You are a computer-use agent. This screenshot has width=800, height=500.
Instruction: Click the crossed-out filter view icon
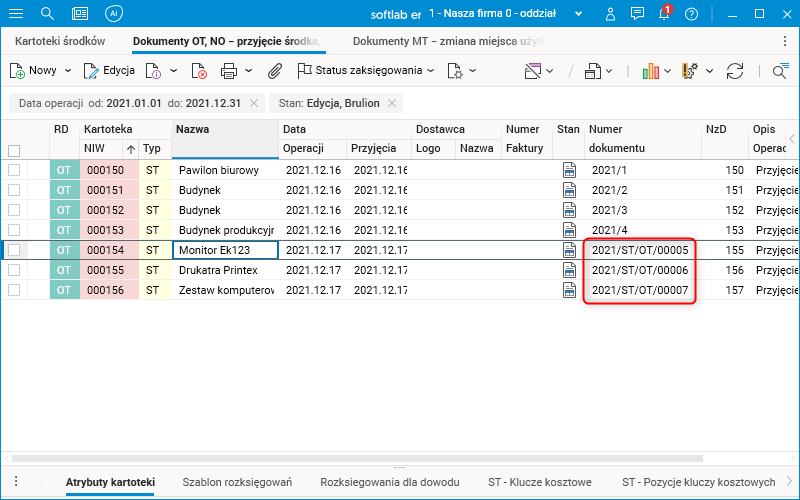(533, 71)
